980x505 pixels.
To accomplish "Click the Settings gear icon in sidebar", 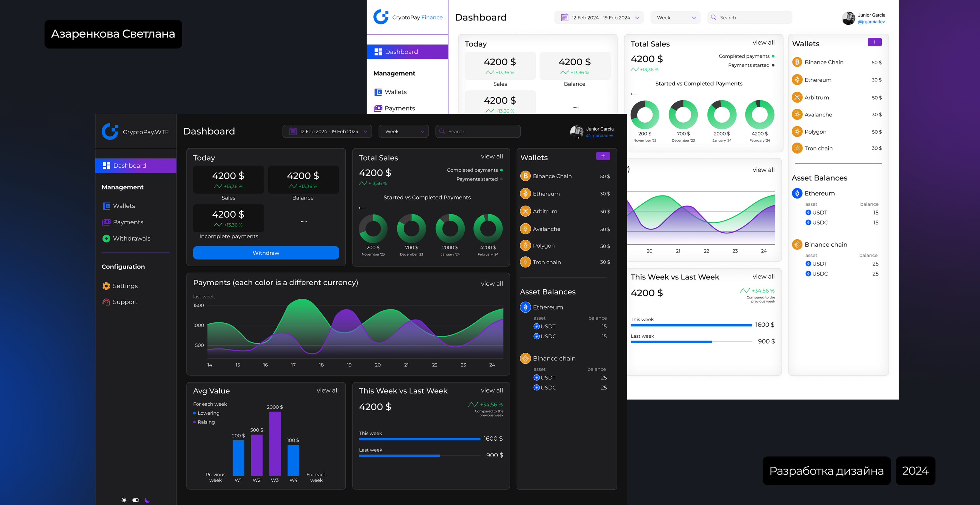I will click(x=106, y=286).
